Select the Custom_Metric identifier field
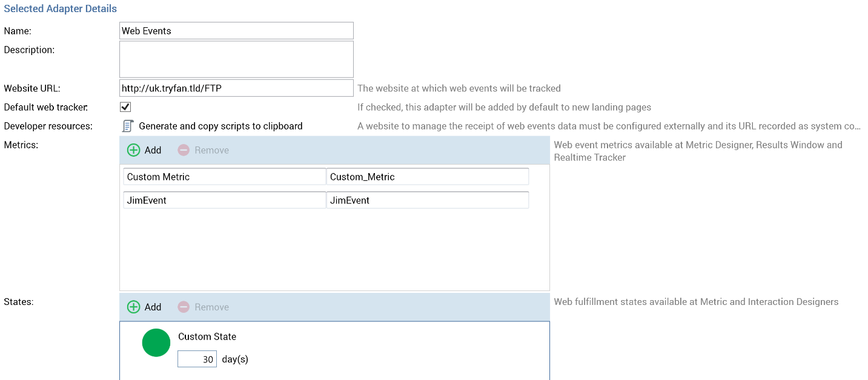 click(x=427, y=177)
